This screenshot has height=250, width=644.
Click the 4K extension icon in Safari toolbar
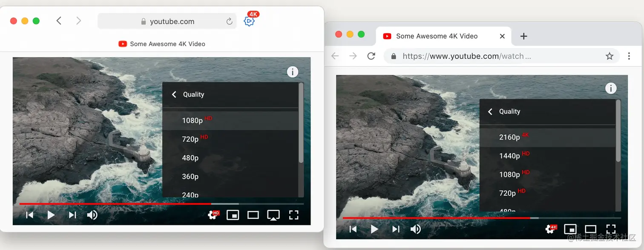coord(250,20)
